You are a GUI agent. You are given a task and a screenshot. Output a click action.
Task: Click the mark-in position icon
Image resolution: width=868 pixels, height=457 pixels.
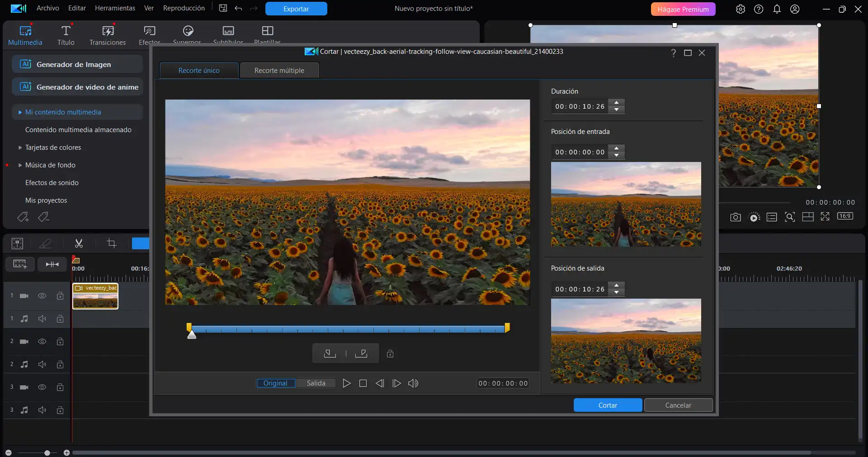[330, 353]
